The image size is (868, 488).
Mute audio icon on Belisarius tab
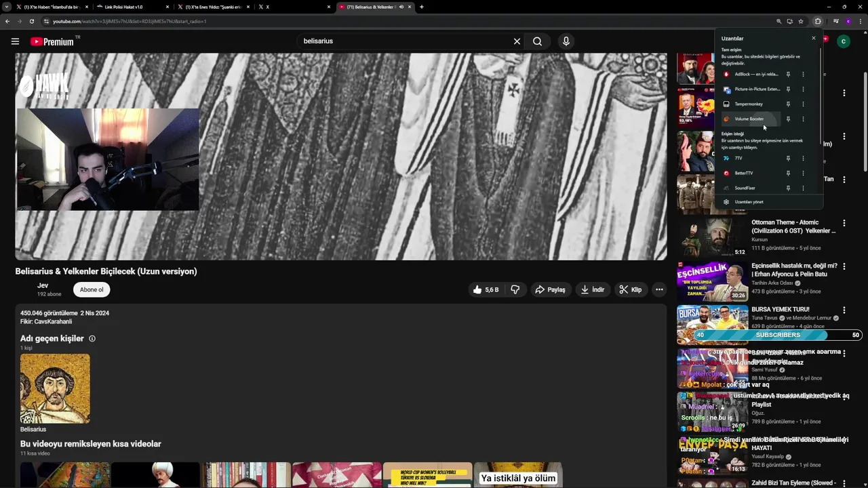(401, 7)
